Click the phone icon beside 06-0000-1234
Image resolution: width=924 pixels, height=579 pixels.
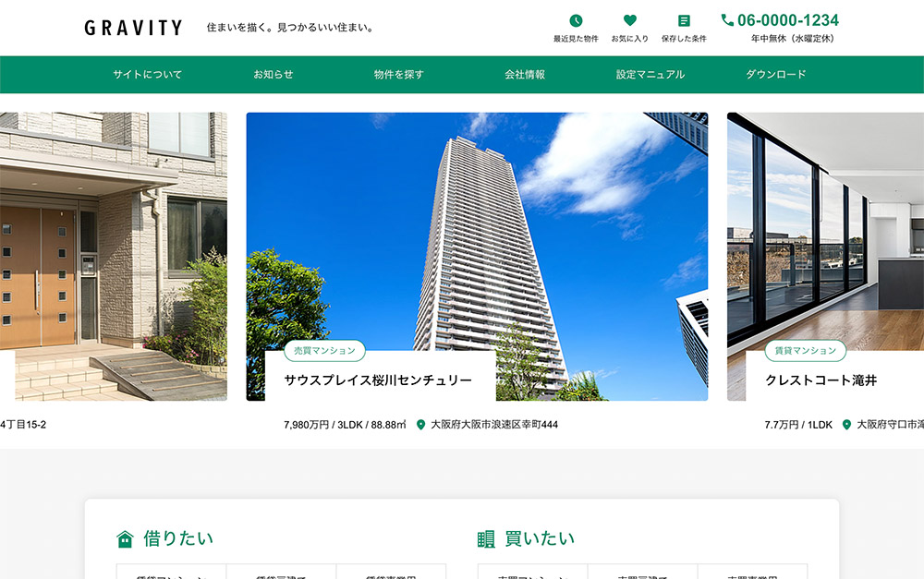(x=727, y=20)
